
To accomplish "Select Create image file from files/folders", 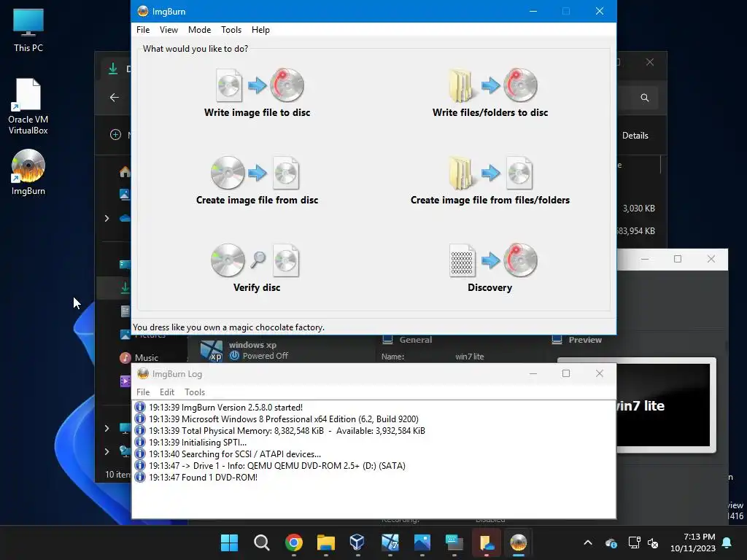I will tap(490, 181).
